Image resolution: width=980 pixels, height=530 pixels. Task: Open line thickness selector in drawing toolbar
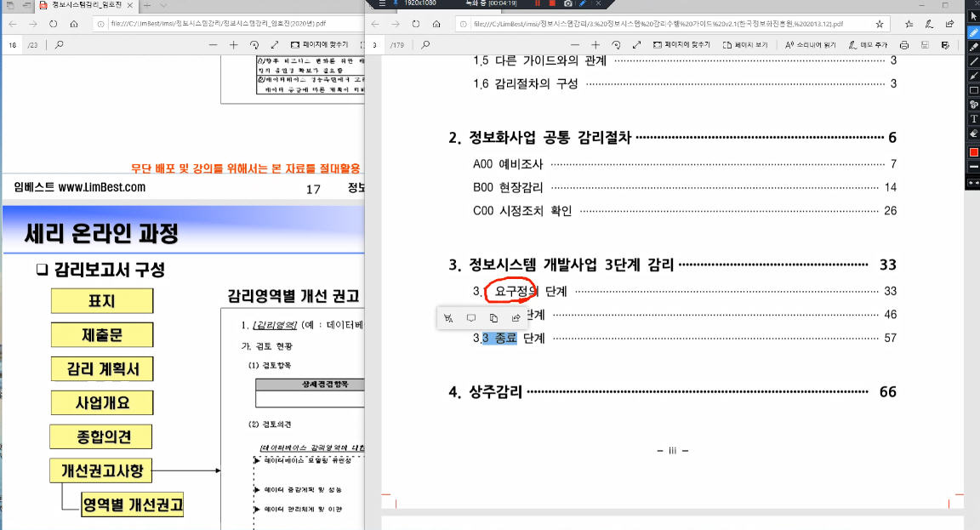coord(973,168)
